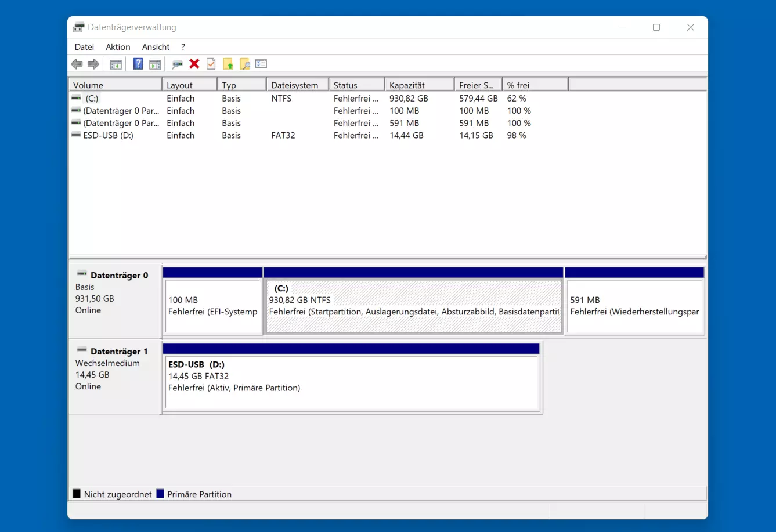
Task: Click the folder with magnifier search icon
Action: (x=245, y=64)
